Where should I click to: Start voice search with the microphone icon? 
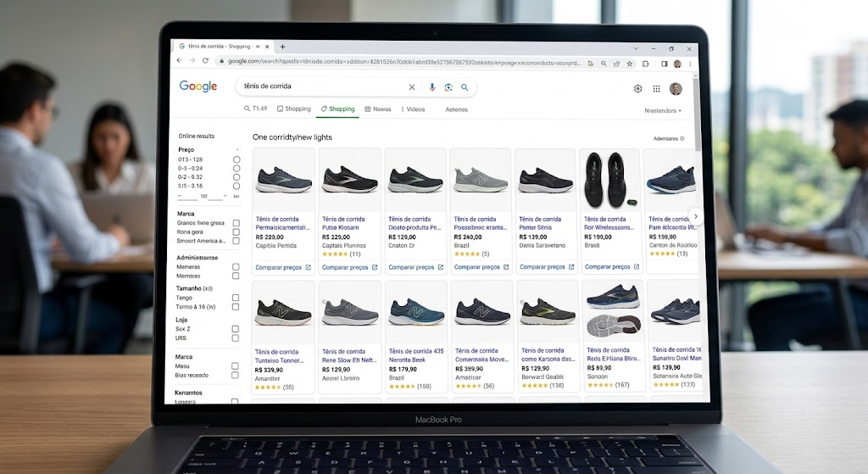point(431,87)
